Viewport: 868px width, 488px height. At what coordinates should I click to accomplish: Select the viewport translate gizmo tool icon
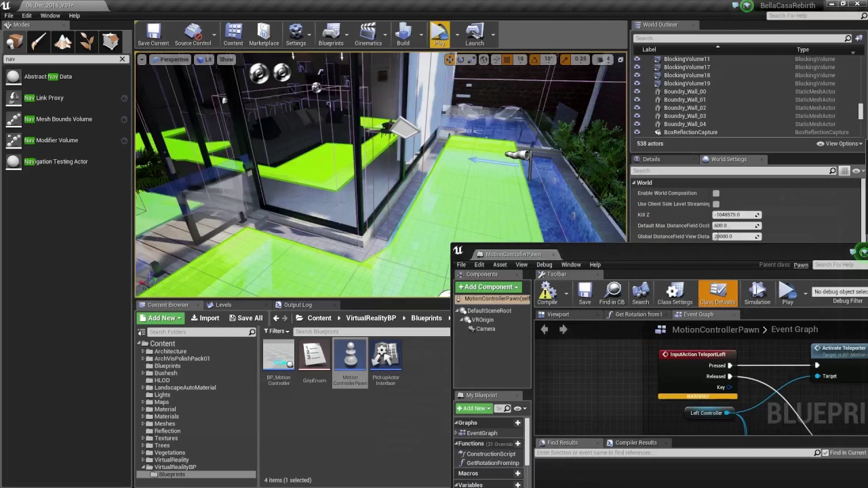[449, 60]
